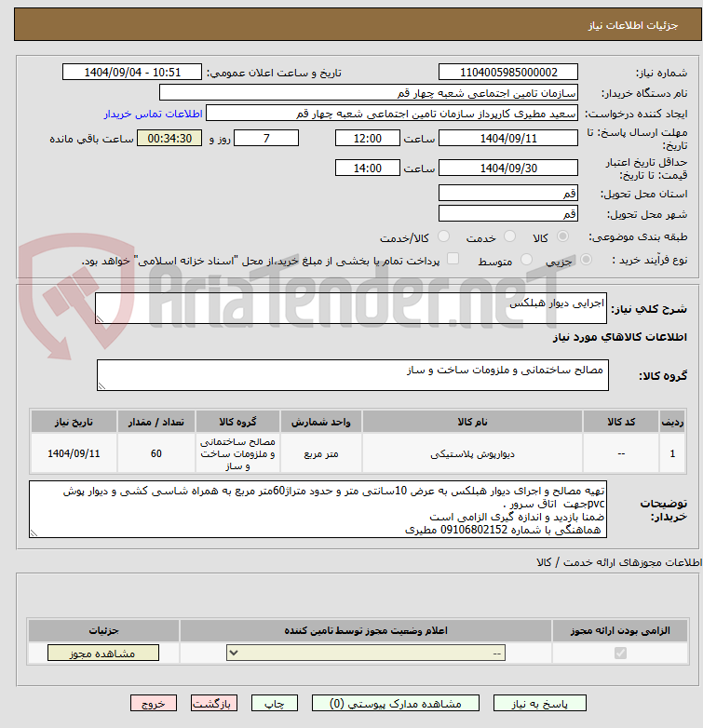Click the resize handle of the buyer notes textarea
The width and height of the screenshot is (703, 728).
coord(34,533)
